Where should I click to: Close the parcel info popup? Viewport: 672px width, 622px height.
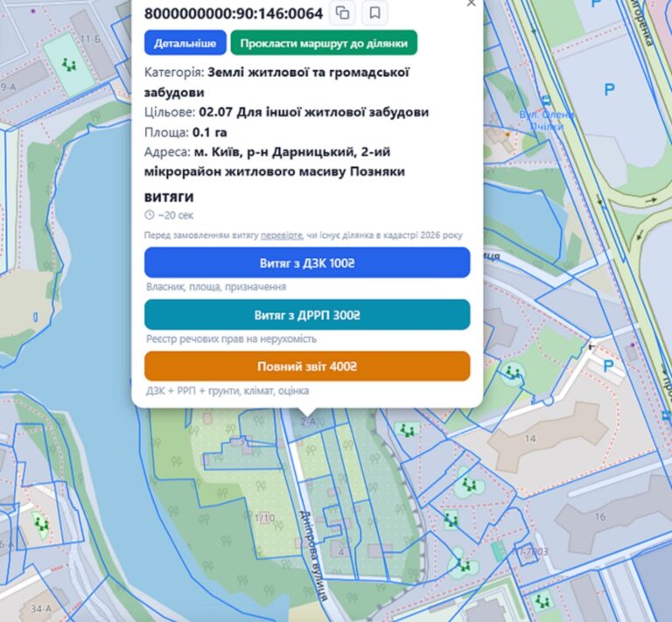(x=472, y=3)
